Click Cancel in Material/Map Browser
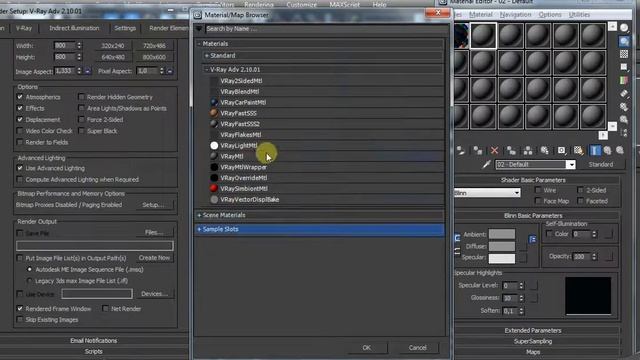Image resolution: width=640 pixels, height=360 pixels. (417, 348)
